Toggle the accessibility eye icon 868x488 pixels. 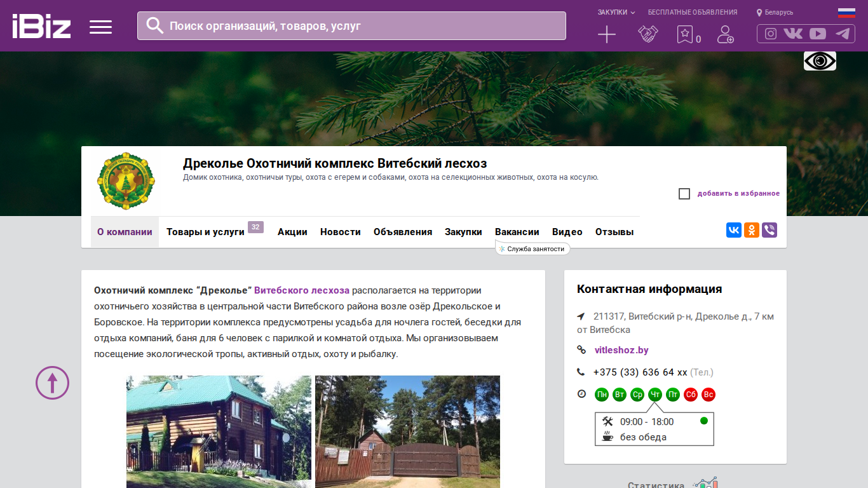pyautogui.click(x=820, y=61)
